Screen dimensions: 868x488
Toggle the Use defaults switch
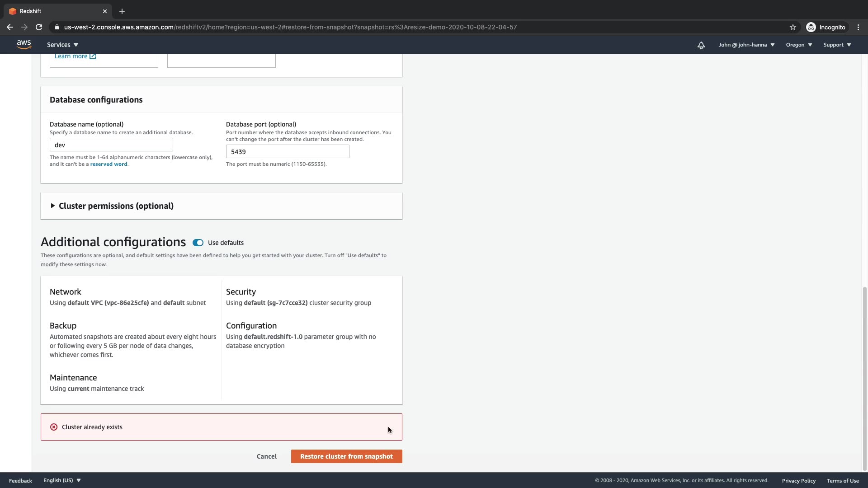click(x=198, y=243)
